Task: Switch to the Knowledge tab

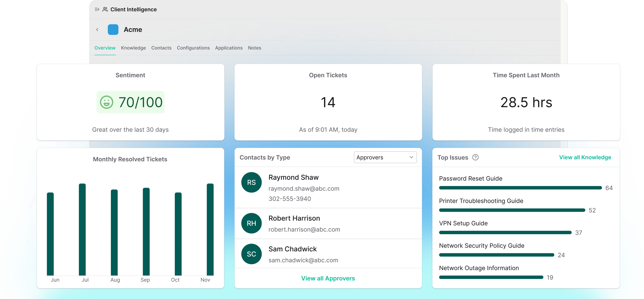Action: pos(133,48)
